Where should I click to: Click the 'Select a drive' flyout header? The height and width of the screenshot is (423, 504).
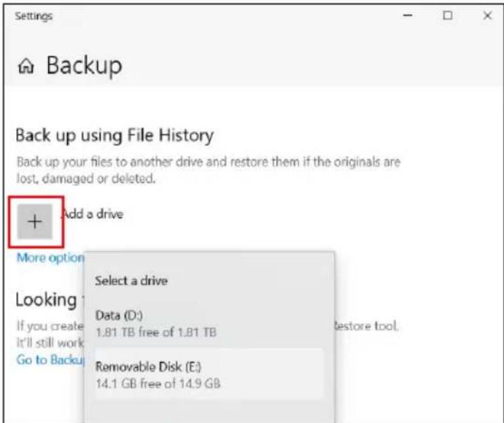point(131,281)
